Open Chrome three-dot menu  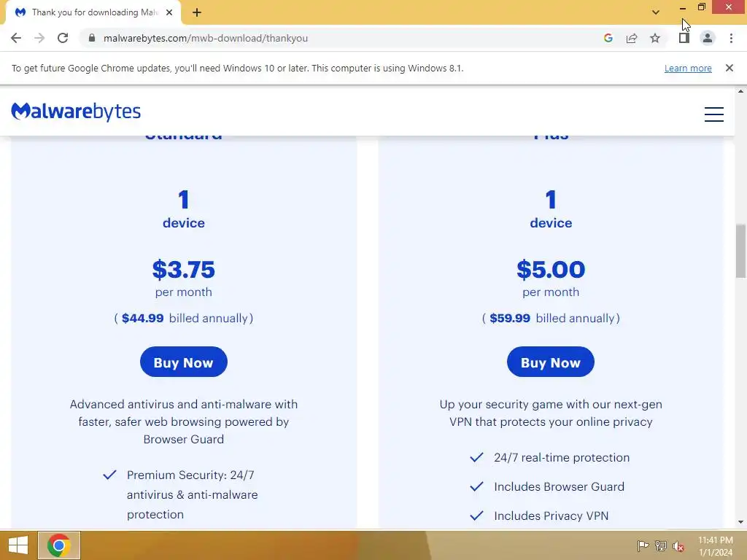tap(731, 38)
